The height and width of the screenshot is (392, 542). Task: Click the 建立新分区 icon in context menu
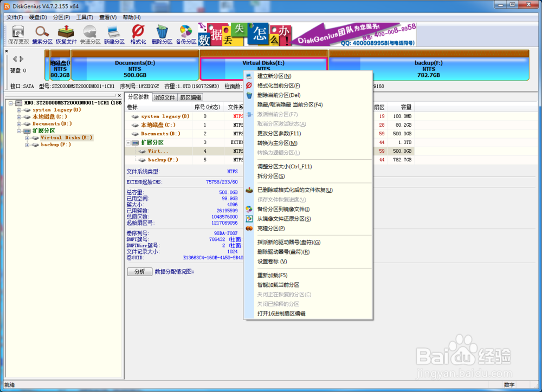[249, 76]
